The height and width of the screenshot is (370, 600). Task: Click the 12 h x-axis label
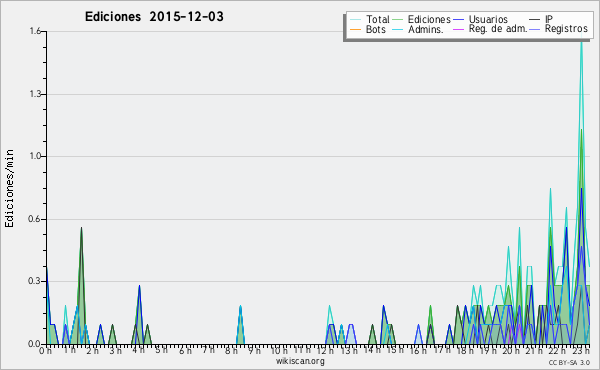pos(325,350)
